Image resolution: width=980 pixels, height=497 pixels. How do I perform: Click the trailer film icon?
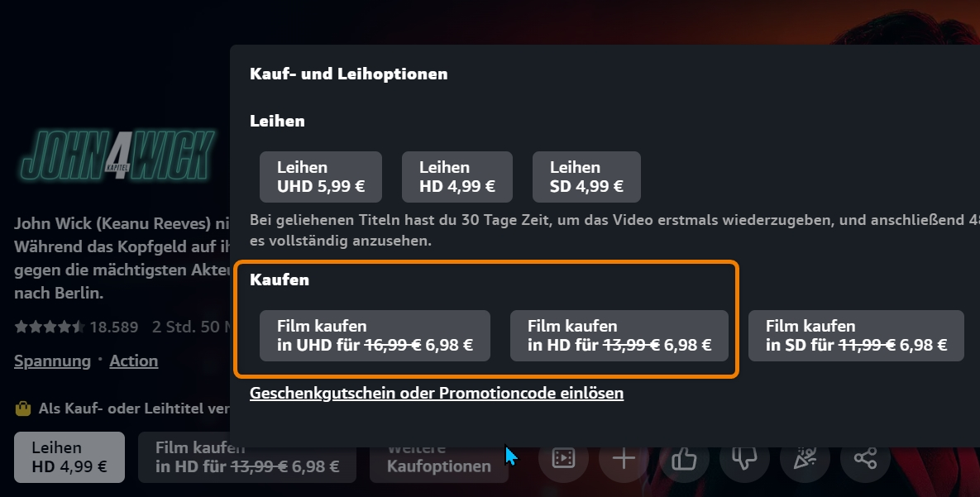[x=563, y=458]
